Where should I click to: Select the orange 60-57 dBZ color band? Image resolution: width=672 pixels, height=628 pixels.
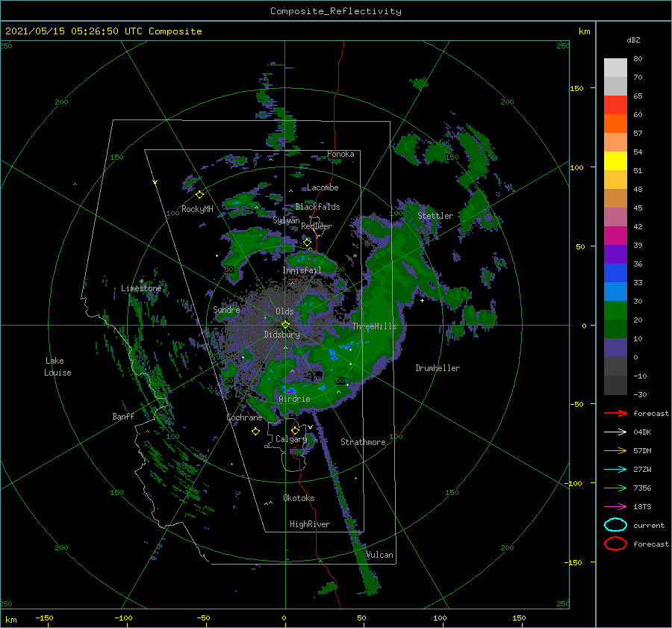(x=615, y=123)
